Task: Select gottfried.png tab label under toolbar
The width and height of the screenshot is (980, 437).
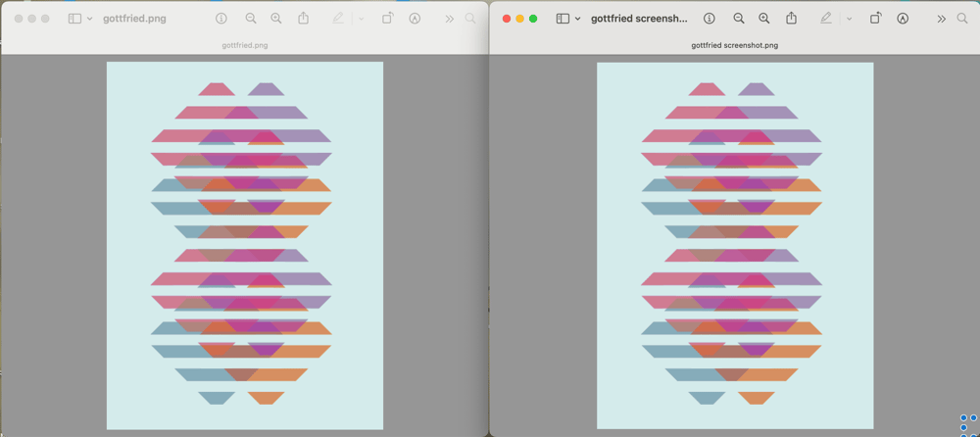Action: click(x=245, y=46)
